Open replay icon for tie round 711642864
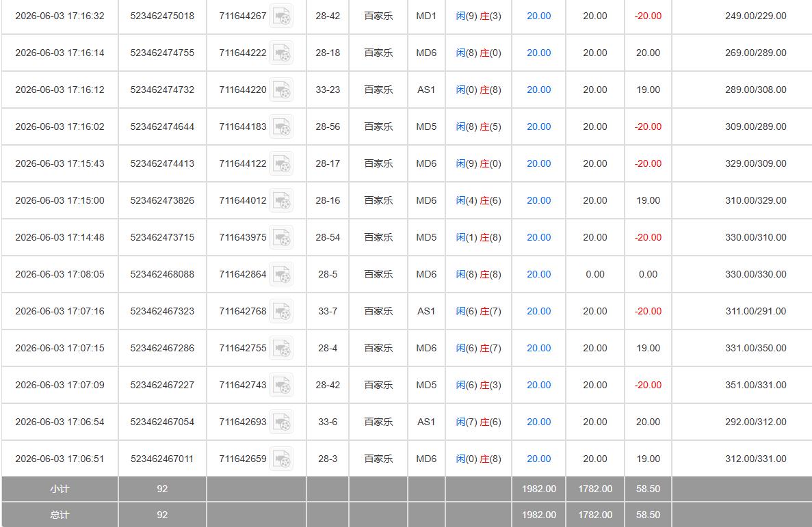812x527 pixels. point(282,274)
